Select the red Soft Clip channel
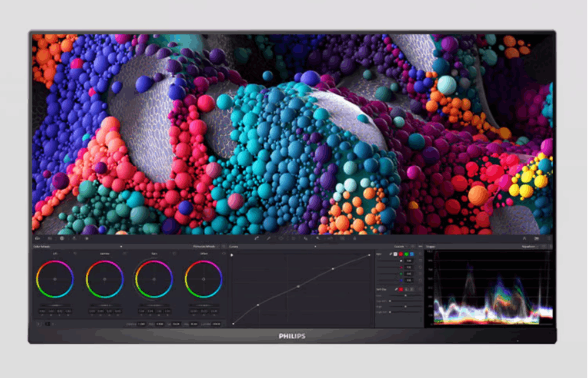This screenshot has width=588, height=378. pos(401,289)
